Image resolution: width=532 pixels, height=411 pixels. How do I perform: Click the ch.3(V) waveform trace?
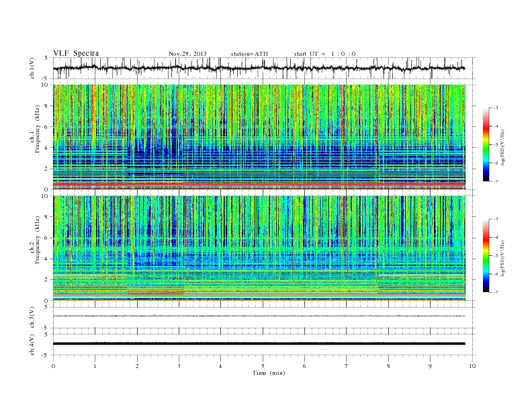(x=259, y=316)
